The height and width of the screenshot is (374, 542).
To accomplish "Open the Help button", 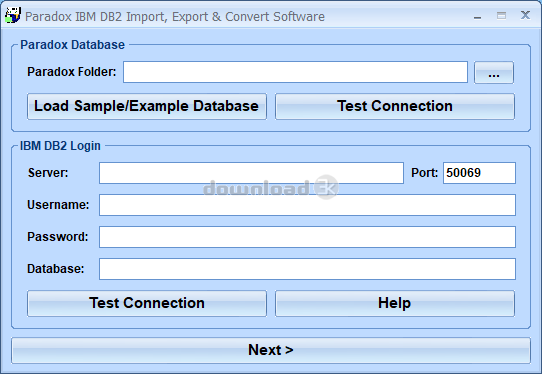I will [x=395, y=303].
